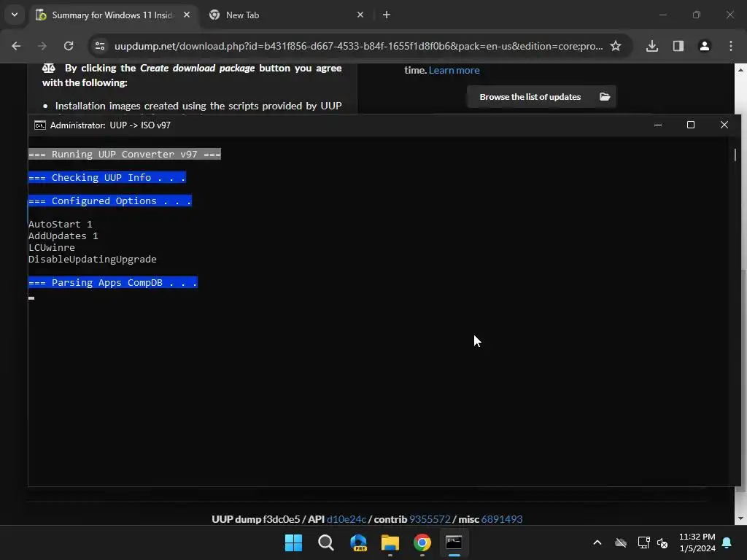Close the Summary for Windows 11 tab
Screen dimensions: 747x560
(x=187, y=15)
